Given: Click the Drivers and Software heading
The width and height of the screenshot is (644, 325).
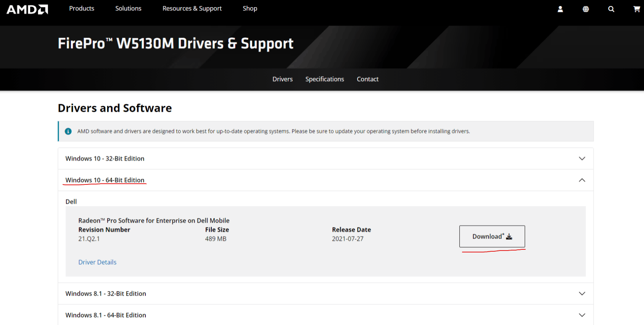Looking at the screenshot, I should pos(115,108).
